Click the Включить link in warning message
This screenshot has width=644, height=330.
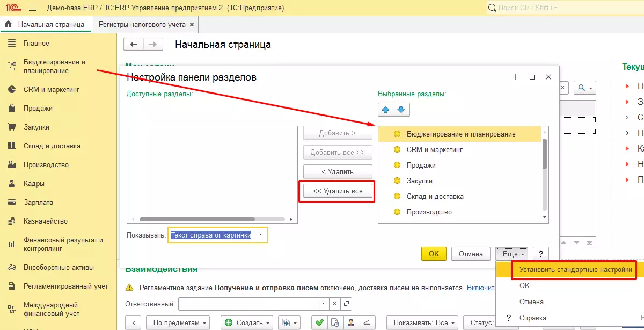481,288
